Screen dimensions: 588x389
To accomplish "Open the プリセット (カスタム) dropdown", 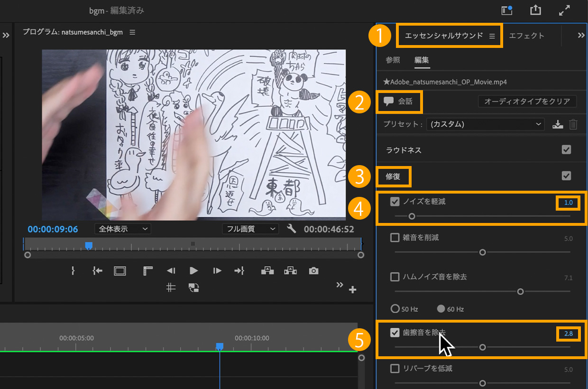I will 485,124.
